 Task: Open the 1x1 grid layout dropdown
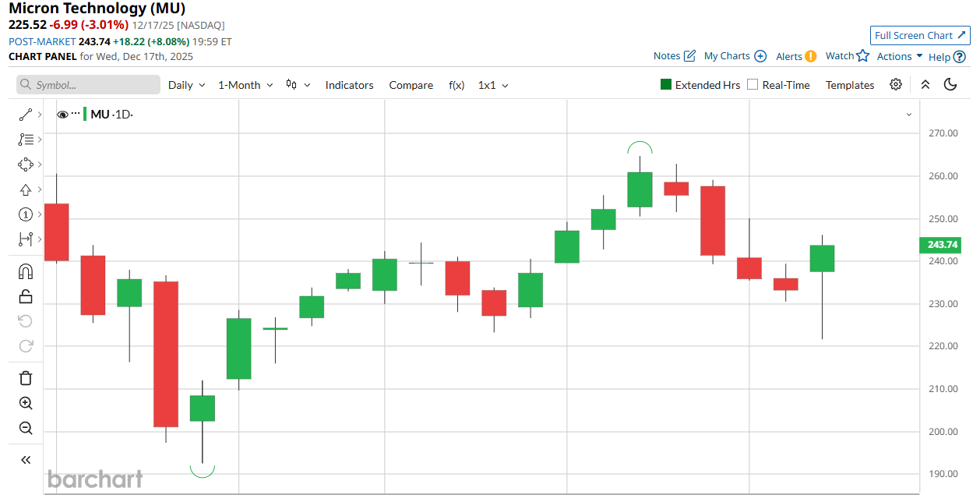point(493,85)
